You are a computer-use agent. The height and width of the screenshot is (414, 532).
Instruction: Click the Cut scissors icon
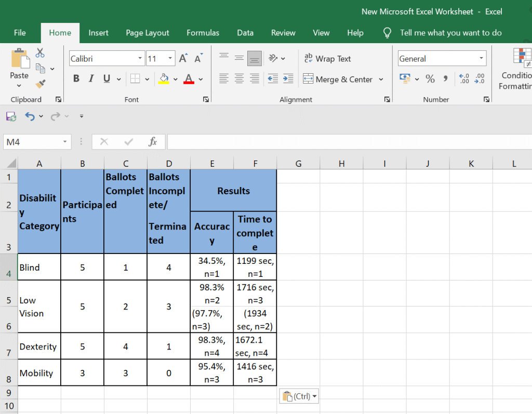[41, 53]
